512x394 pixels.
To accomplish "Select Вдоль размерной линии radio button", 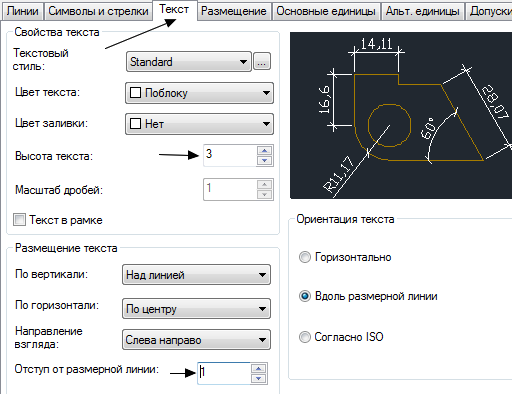I will pos(305,296).
